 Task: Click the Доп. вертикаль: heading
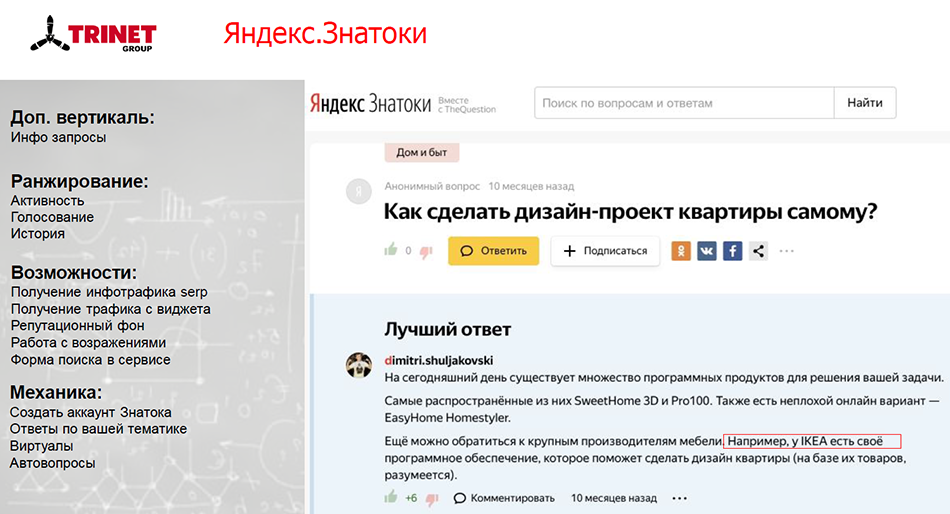[82, 117]
